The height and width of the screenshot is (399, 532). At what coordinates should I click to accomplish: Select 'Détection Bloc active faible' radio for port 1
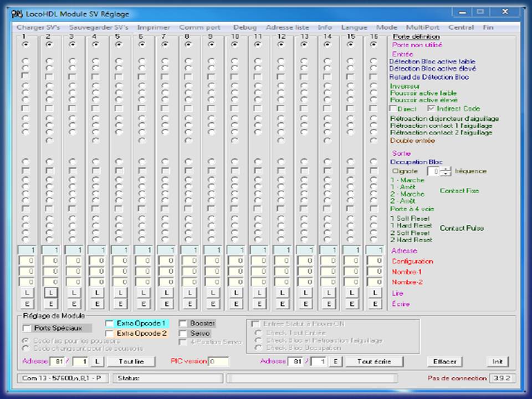[x=25, y=61]
